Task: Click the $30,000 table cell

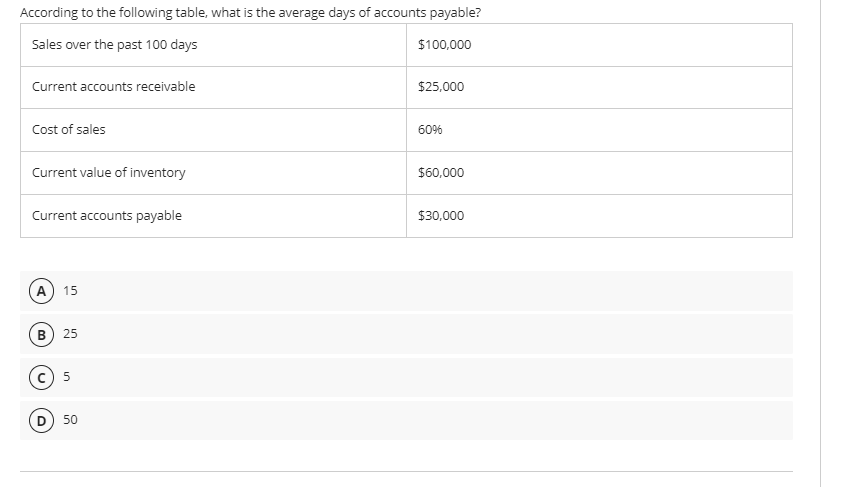Action: [599, 216]
